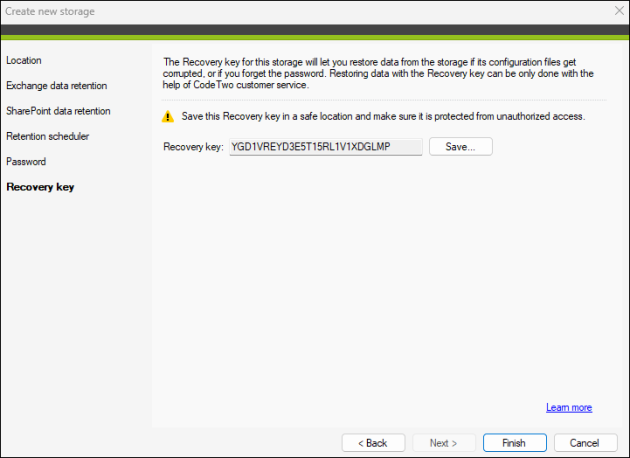Click the 'Save this Recovery key' warning text
This screenshot has width=630, height=458.
point(383,117)
